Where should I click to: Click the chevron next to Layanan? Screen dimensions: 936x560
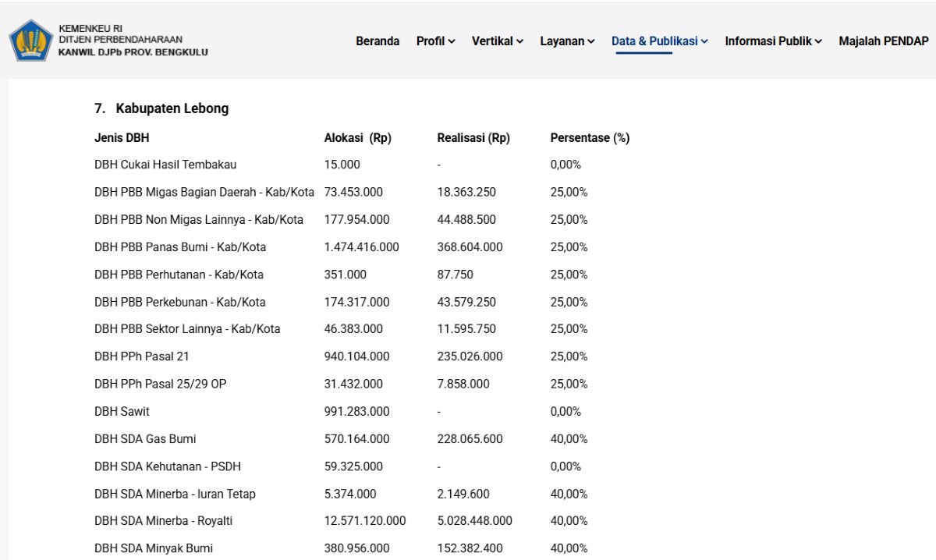[591, 42]
